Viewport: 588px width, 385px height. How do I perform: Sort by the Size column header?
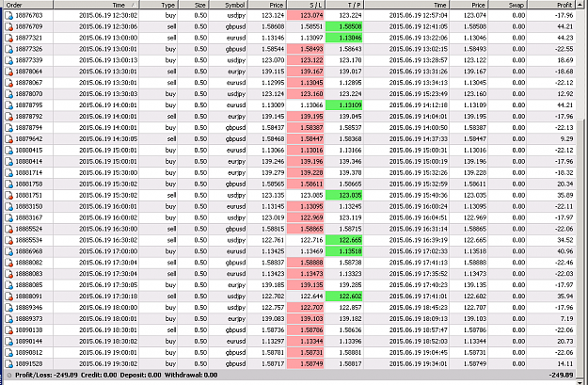coord(194,5)
